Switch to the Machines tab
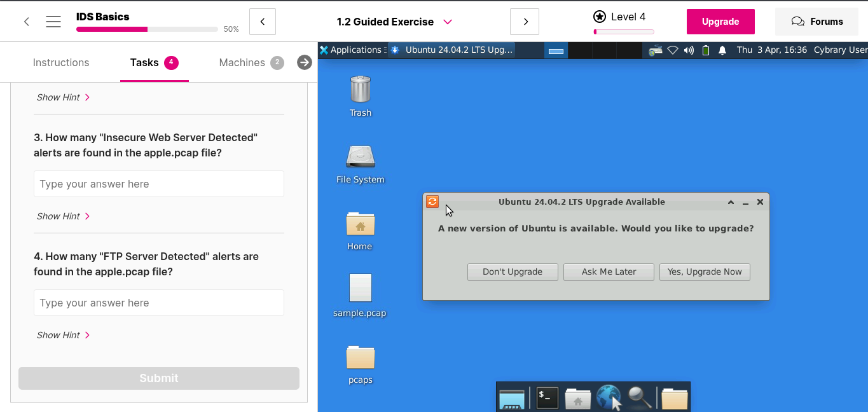 point(242,62)
